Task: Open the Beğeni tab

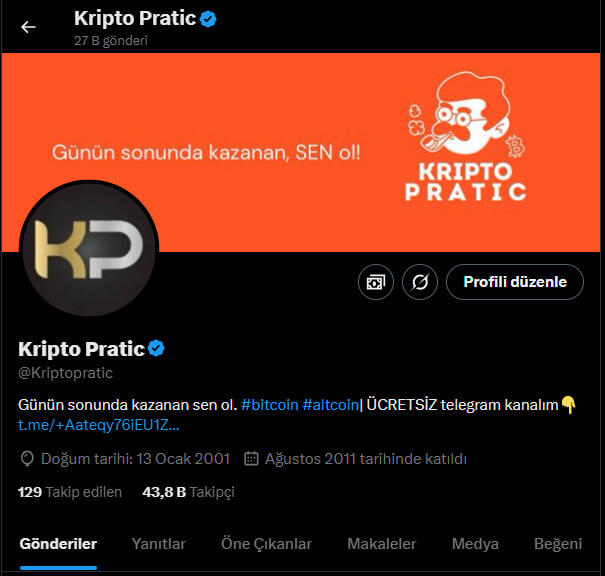Action: point(558,544)
